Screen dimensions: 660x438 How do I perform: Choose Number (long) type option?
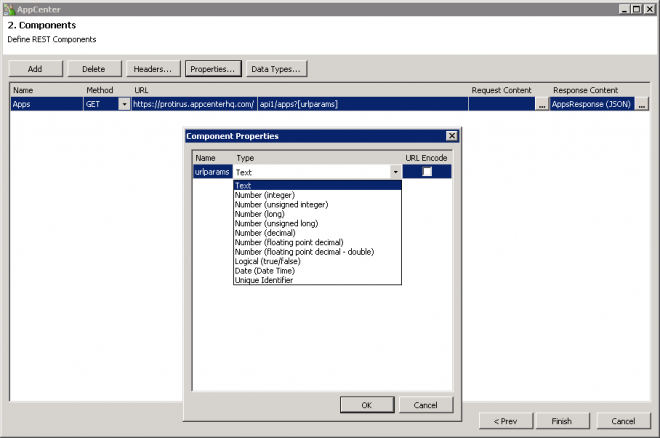click(317, 214)
